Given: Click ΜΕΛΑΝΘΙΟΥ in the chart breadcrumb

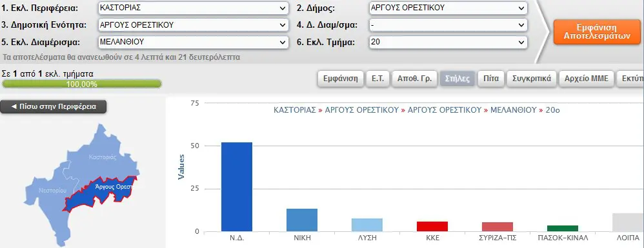Looking at the screenshot, I should 514,110.
